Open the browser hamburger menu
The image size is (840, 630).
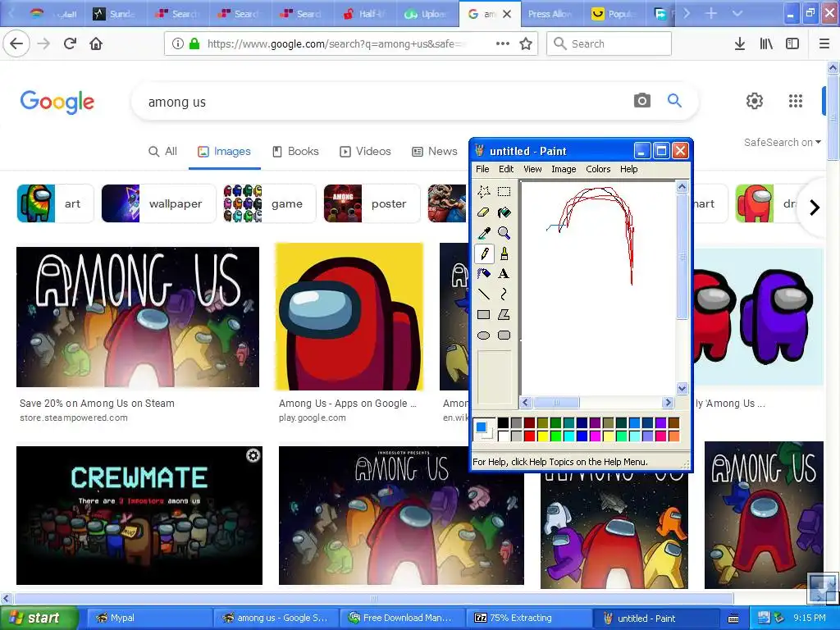pyautogui.click(x=824, y=43)
